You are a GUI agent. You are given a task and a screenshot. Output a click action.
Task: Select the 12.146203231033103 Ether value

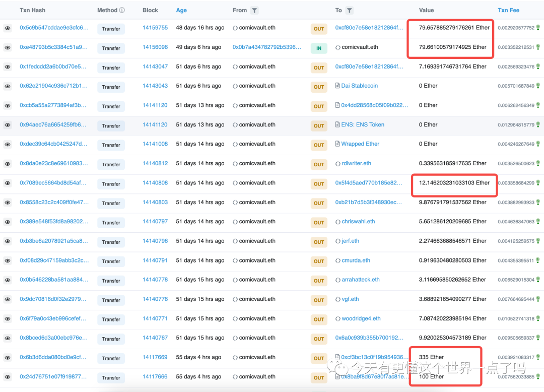click(x=454, y=183)
